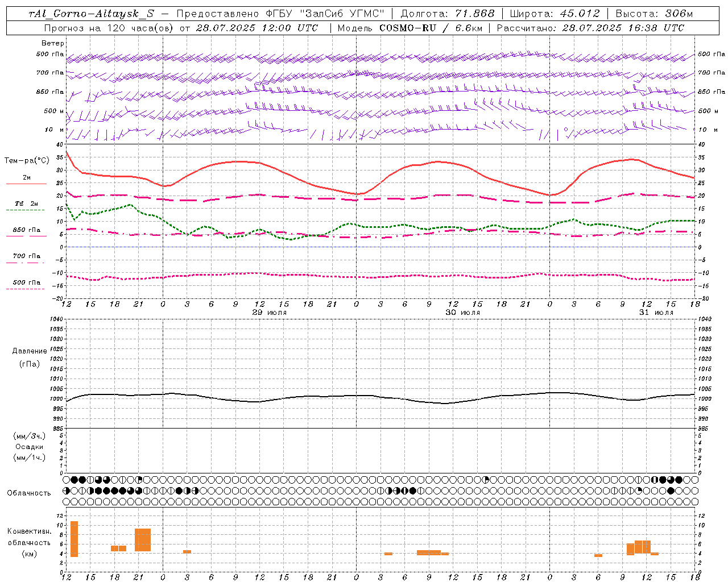Click the Облачность row label
Viewport: 728px width, 582px height.
click(29, 493)
